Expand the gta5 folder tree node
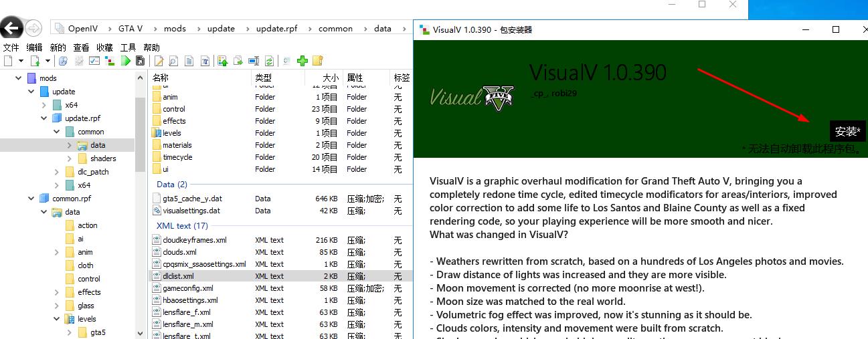Viewport: 868px width, 339px height. click(70, 332)
